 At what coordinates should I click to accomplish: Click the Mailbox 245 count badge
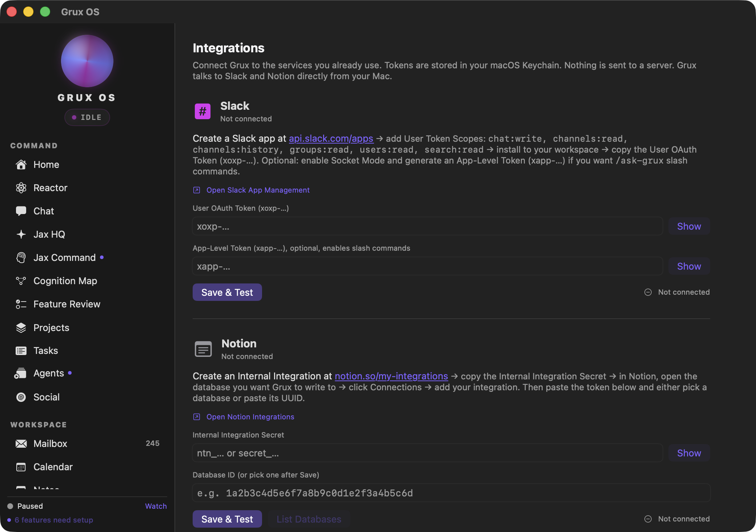point(153,443)
